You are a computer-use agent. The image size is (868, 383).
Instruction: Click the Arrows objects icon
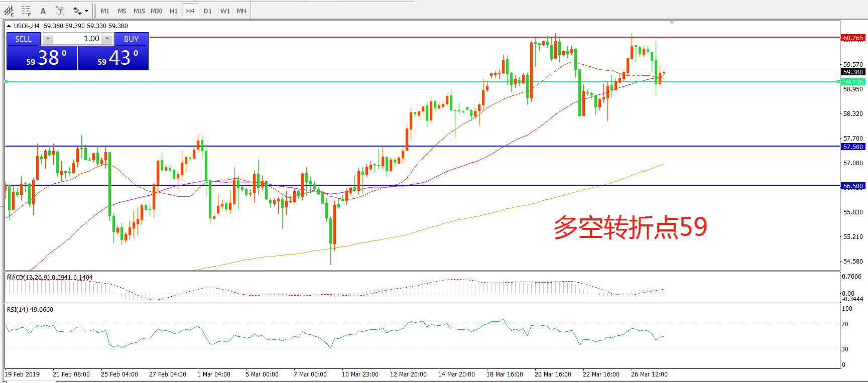(77, 11)
